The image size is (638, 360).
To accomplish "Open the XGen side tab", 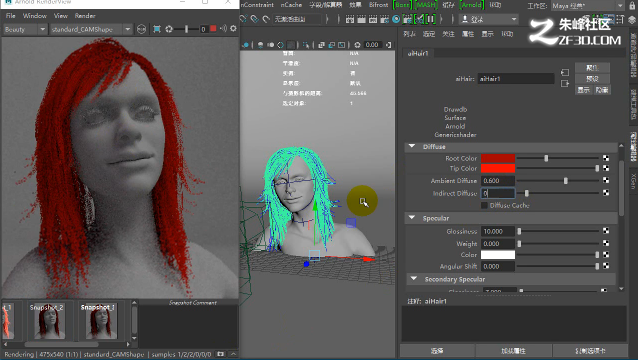I will click(x=634, y=181).
